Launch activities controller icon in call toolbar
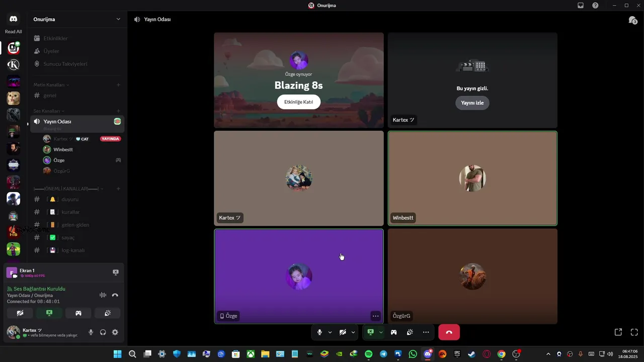This screenshot has height=362, width=644. tap(394, 332)
